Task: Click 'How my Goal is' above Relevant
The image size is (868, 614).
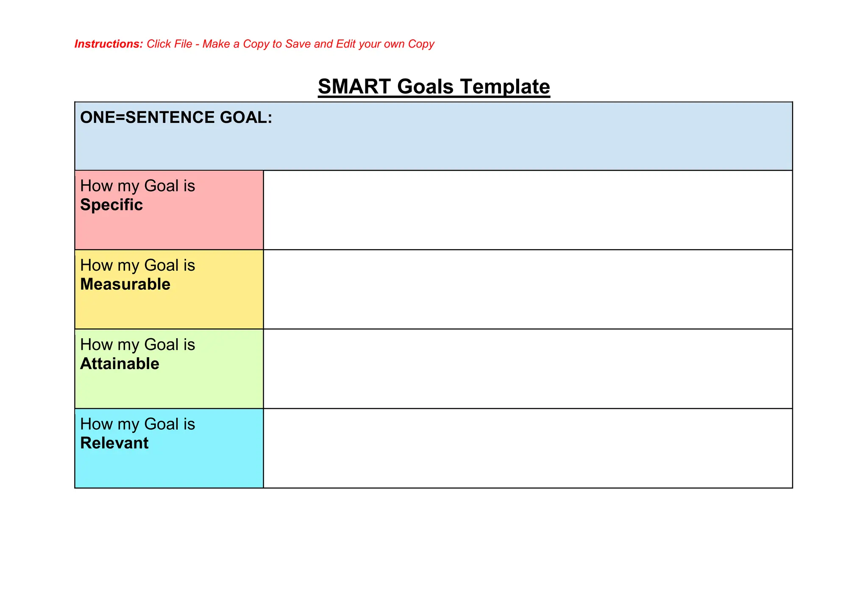Action: 137,424
